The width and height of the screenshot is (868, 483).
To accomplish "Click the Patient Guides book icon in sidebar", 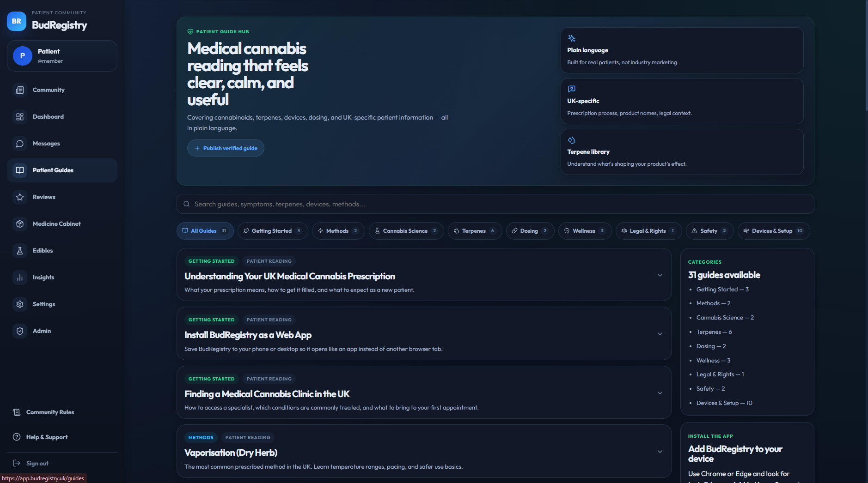I will (x=20, y=170).
